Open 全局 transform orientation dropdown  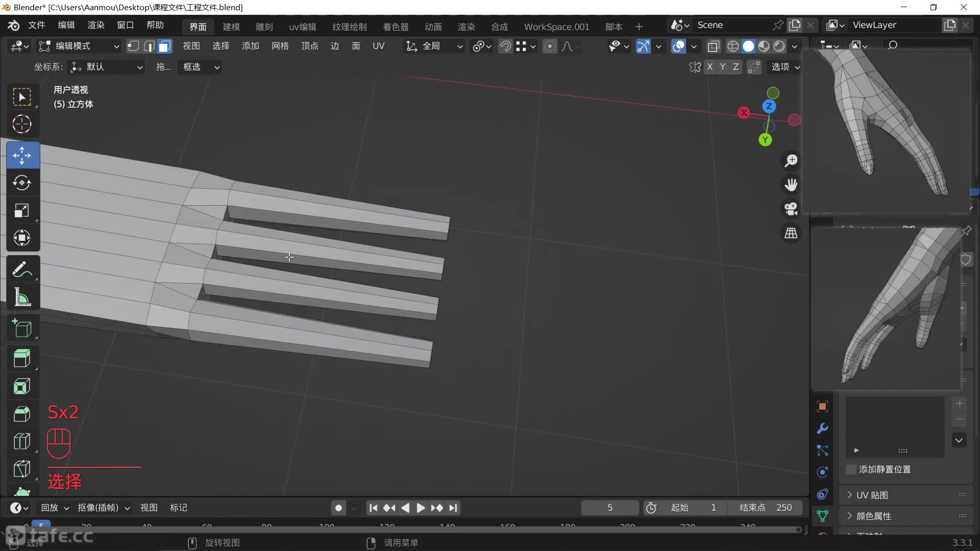click(x=434, y=46)
